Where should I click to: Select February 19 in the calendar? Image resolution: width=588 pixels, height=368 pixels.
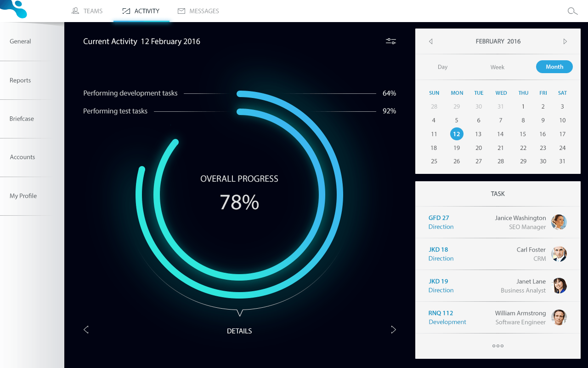pyautogui.click(x=457, y=148)
